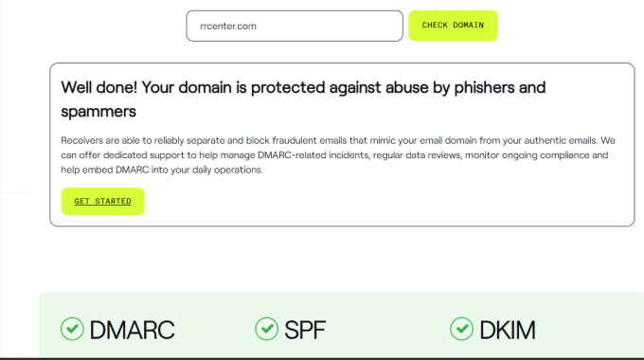
Task: Select the DKIM status heading
Action: point(508,330)
